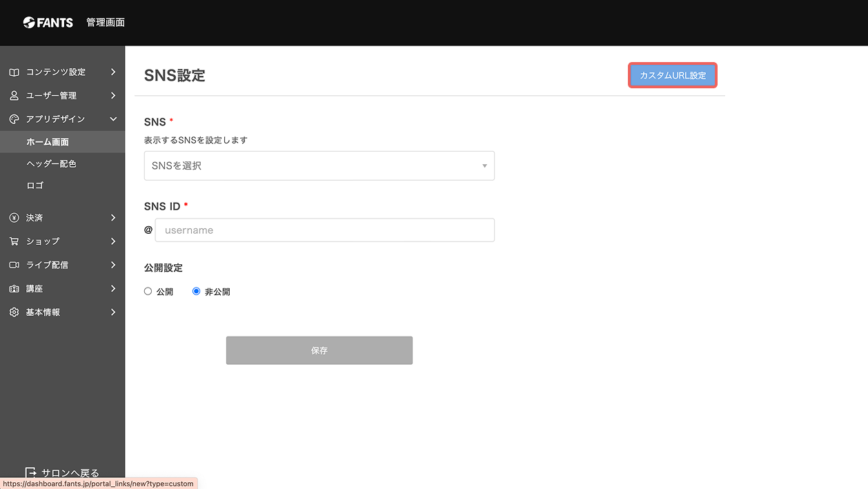Click the FANTS logo in header
This screenshot has height=489, width=868.
(48, 22)
